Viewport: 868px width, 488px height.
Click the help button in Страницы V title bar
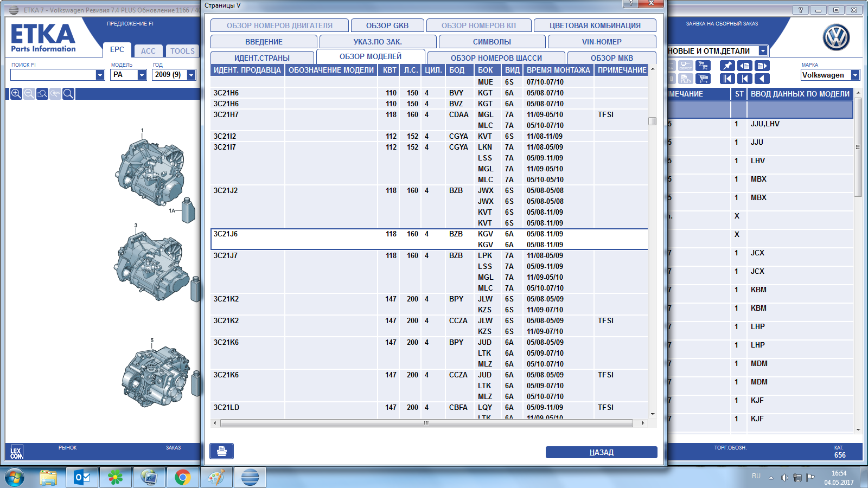coord(630,3)
